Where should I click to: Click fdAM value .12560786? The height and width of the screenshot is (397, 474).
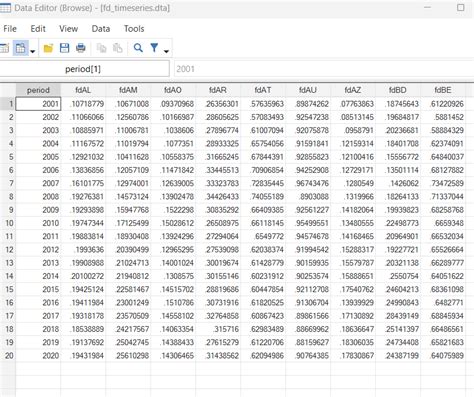point(128,117)
